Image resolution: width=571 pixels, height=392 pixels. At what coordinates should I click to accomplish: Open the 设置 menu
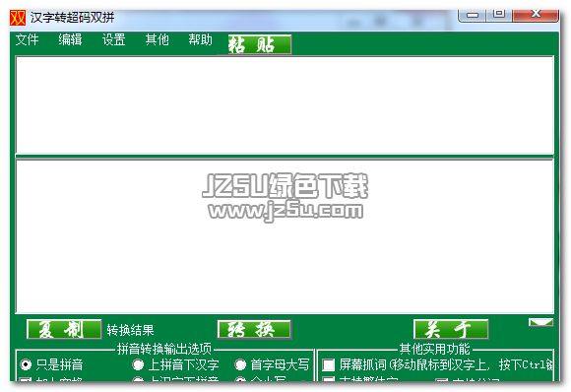click(113, 39)
